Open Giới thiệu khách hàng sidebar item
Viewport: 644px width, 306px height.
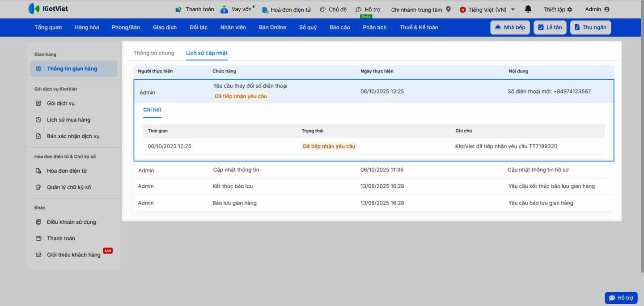point(73,255)
